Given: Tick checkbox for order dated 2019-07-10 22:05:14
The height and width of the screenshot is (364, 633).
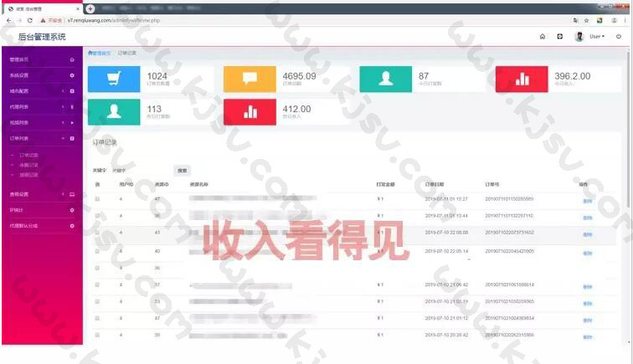Looking at the screenshot, I should [97, 251].
